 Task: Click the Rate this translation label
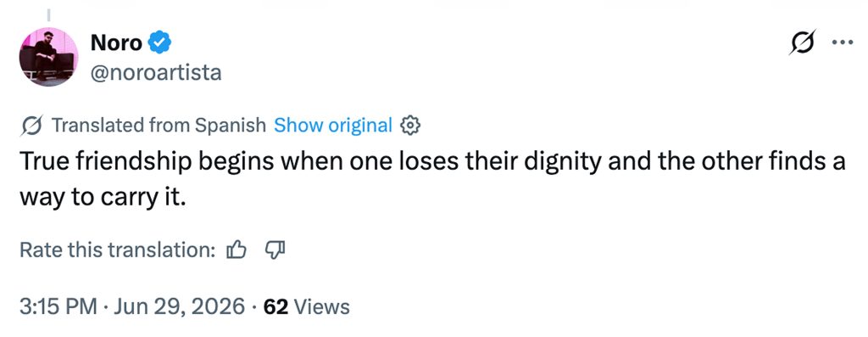point(117,250)
